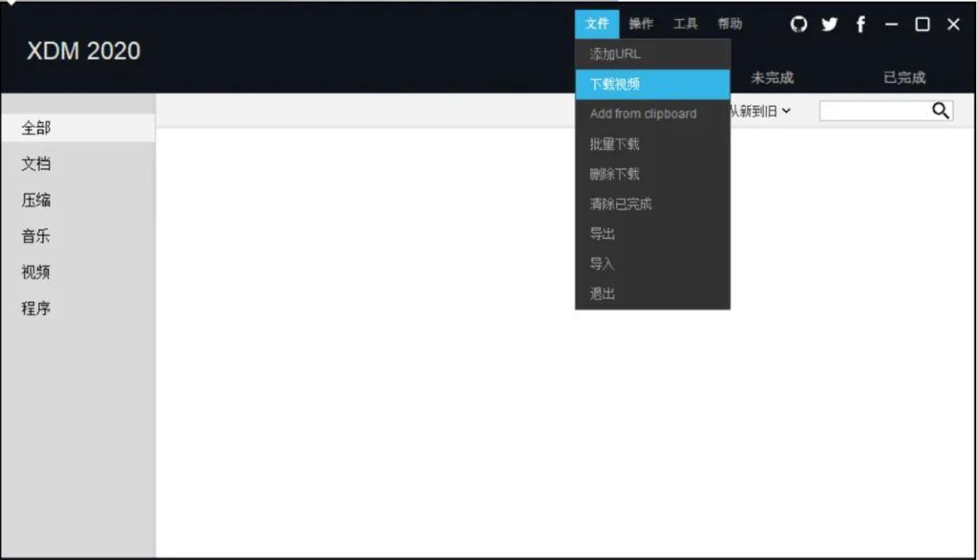Open the Twitter bird icon

(x=830, y=24)
